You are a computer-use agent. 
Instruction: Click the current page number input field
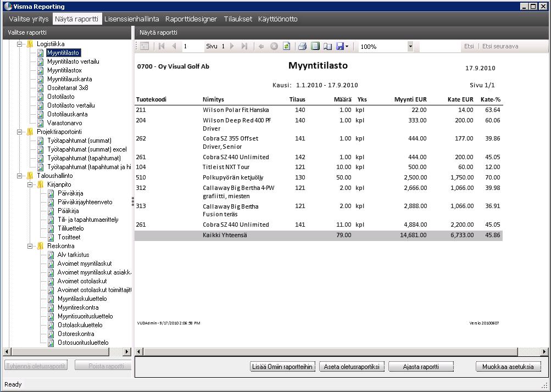pyautogui.click(x=193, y=46)
